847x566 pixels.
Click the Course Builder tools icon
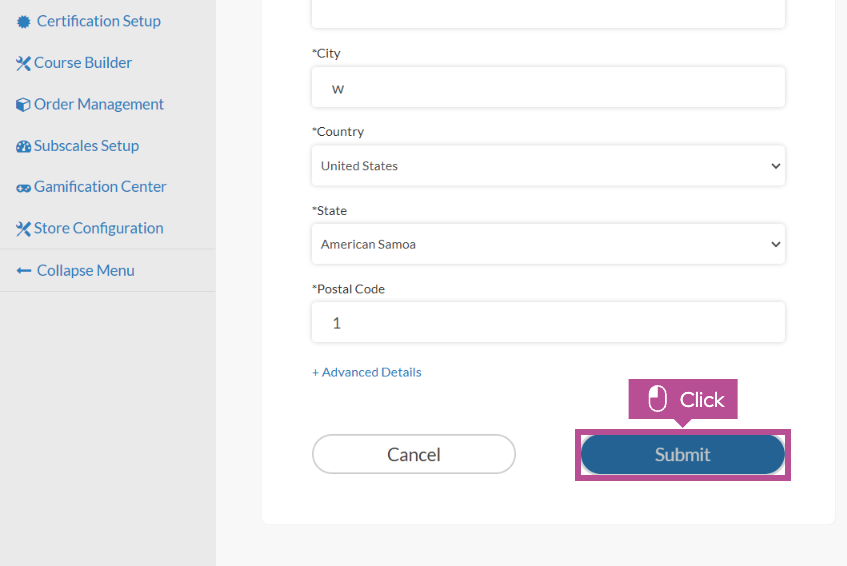[x=23, y=63]
